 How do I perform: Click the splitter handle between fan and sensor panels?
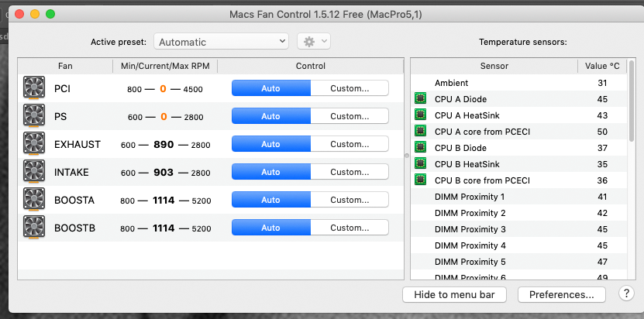(407, 156)
